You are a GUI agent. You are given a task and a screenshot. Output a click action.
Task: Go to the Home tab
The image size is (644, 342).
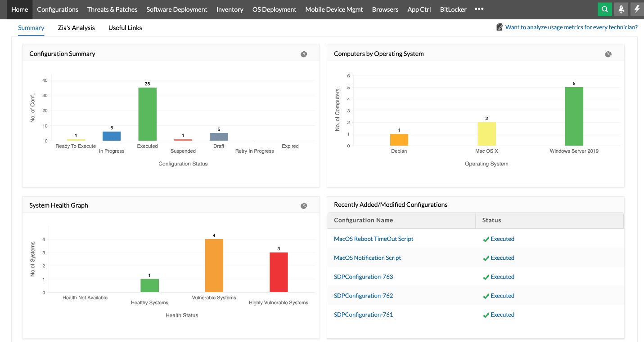click(19, 9)
